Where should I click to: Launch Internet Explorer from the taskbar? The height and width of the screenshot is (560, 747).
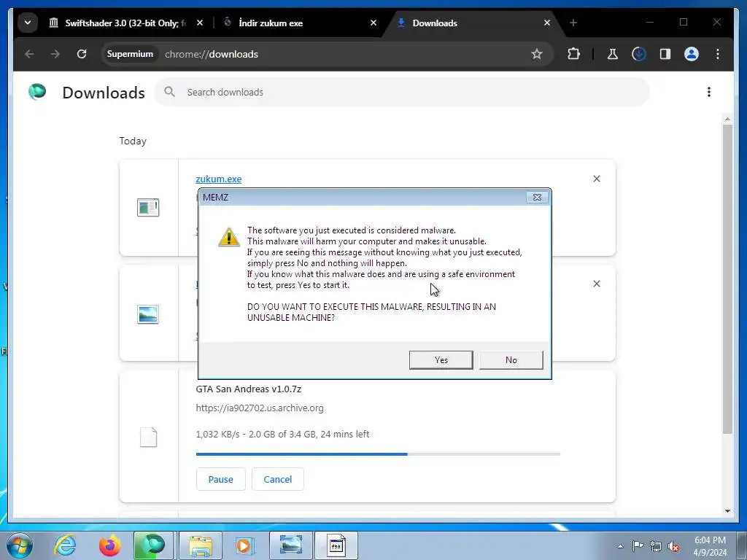(x=65, y=545)
